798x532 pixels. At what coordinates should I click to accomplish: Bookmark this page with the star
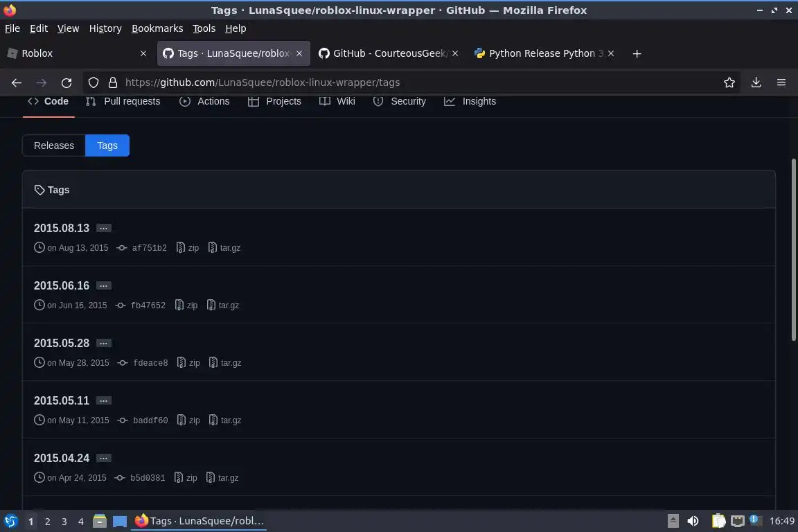(x=729, y=82)
